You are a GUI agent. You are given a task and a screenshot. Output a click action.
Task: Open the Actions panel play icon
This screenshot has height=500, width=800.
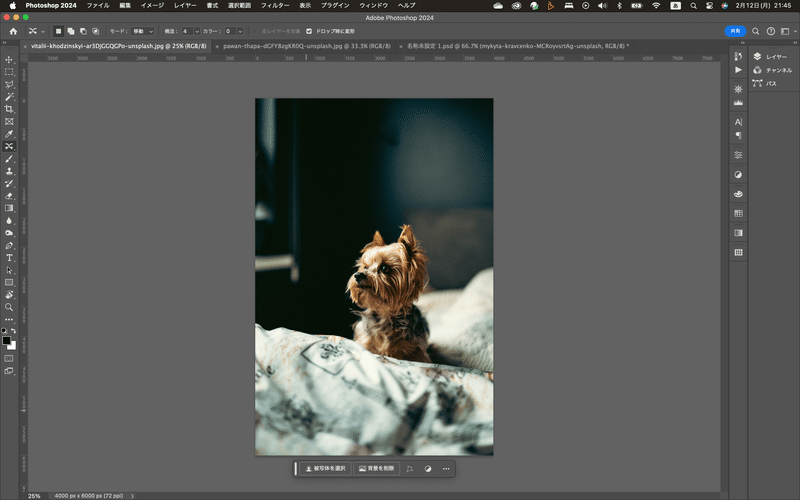click(x=738, y=69)
